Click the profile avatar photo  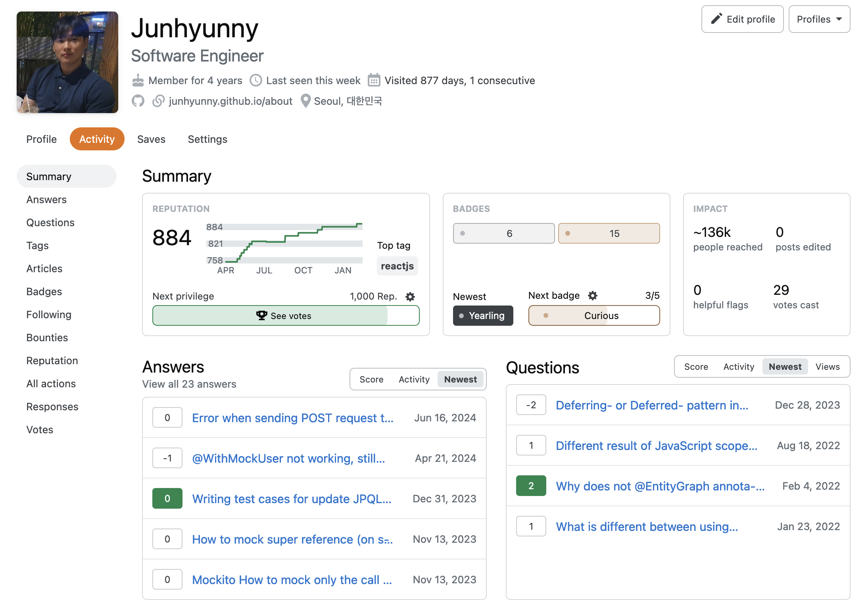tap(67, 62)
